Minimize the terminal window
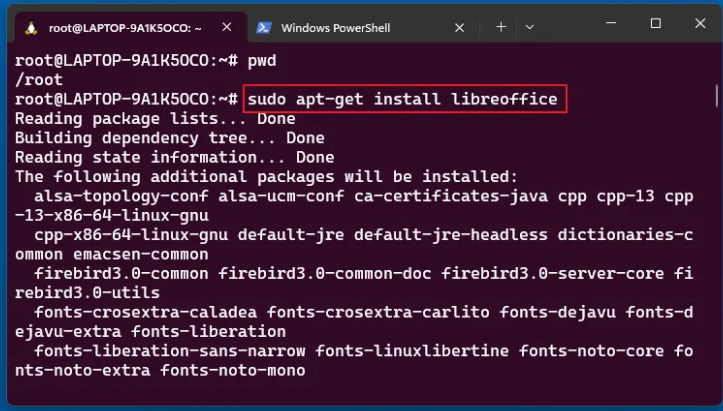This screenshot has width=723, height=411. [x=611, y=23]
